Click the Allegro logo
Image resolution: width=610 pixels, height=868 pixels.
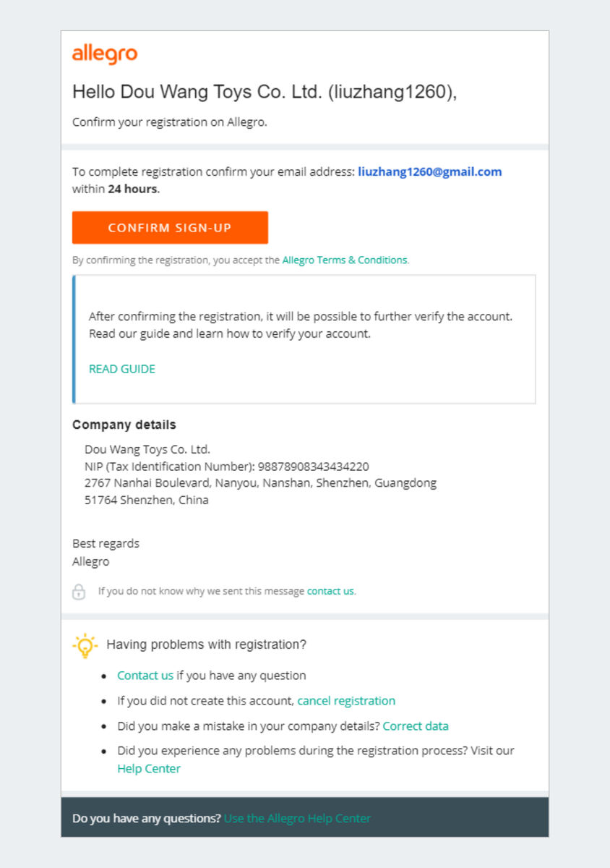[104, 54]
